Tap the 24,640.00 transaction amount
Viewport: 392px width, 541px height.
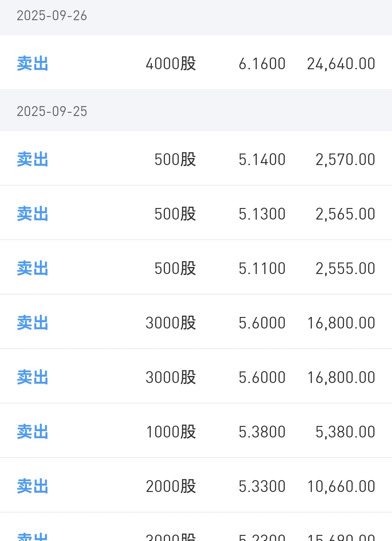click(341, 63)
